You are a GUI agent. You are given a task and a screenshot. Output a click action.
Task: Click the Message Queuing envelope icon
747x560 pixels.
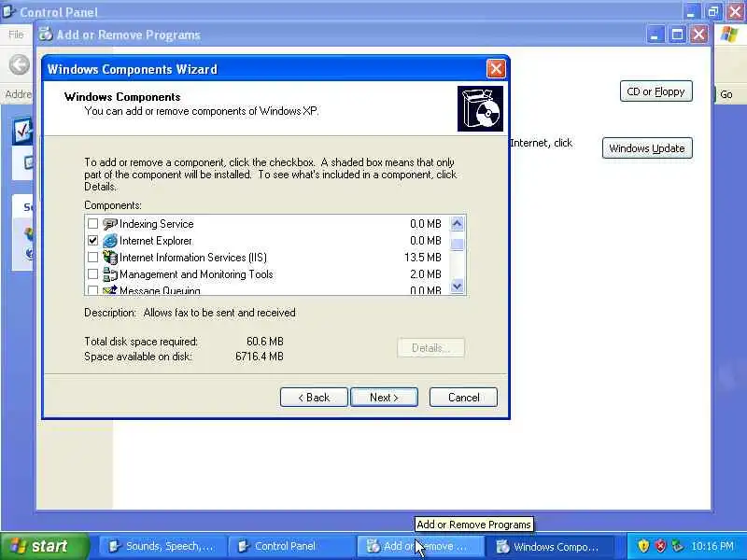click(x=110, y=289)
